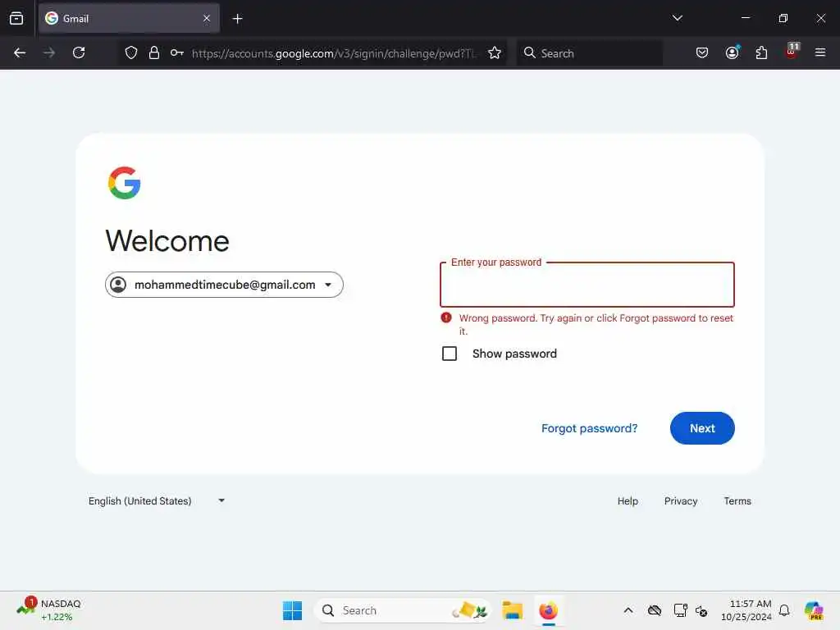
Task: Open the notifications bell icon
Action: click(784, 610)
